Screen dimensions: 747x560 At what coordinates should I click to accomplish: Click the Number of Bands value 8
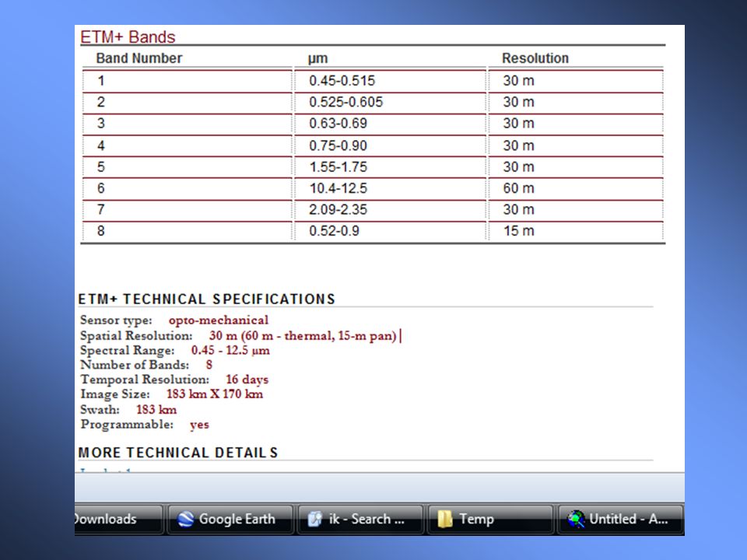[209, 365]
